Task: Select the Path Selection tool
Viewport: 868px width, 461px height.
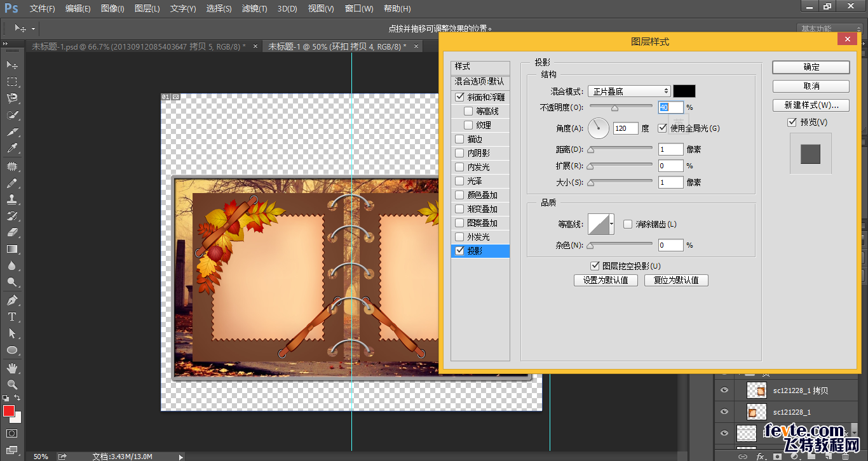Action: click(x=12, y=333)
